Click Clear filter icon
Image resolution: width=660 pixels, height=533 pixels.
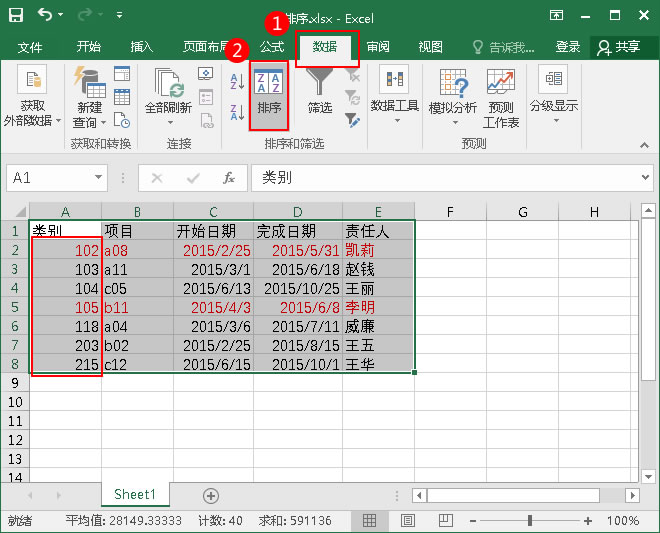(x=352, y=75)
